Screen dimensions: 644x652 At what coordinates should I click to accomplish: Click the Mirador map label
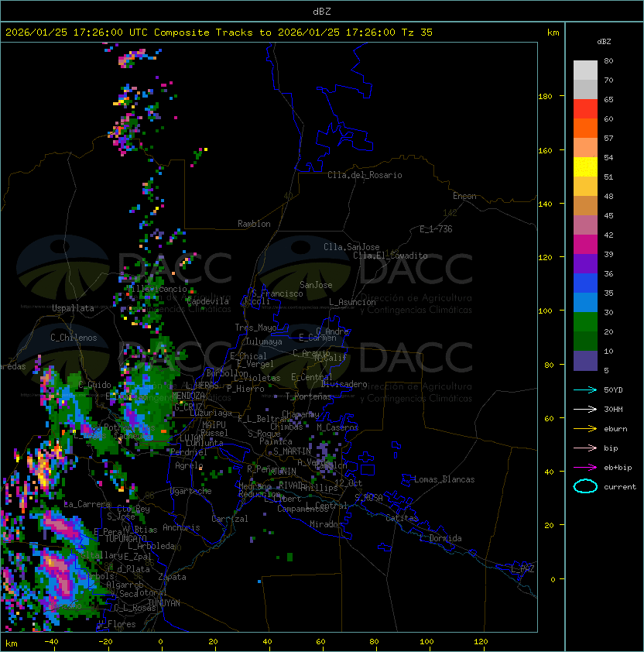coord(326,524)
